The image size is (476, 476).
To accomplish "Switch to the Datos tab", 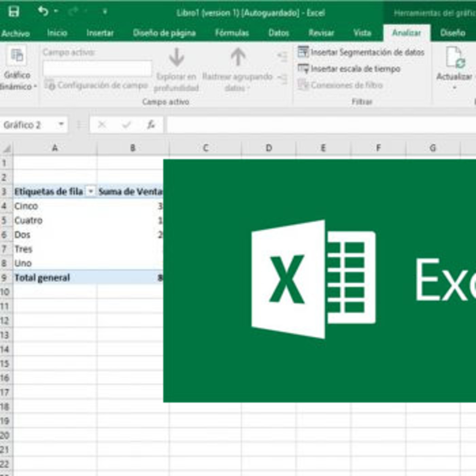I will pyautogui.click(x=278, y=33).
